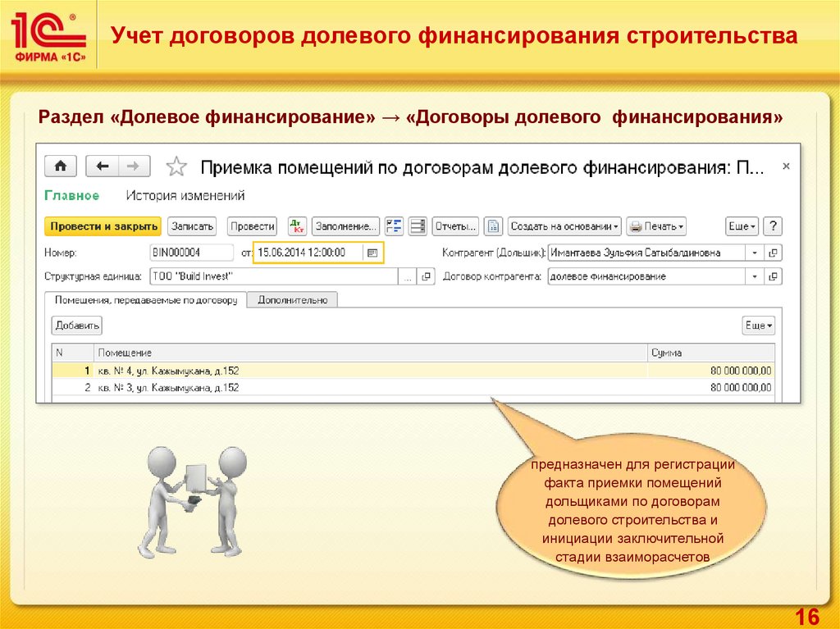Select row with кв. № 3 apartment
This screenshot has width=840, height=629.
(x=168, y=387)
